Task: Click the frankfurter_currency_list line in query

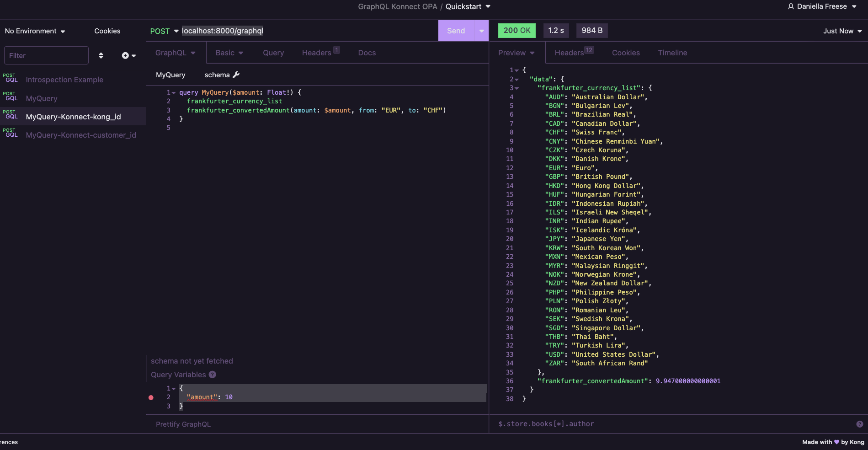Action: [234, 101]
